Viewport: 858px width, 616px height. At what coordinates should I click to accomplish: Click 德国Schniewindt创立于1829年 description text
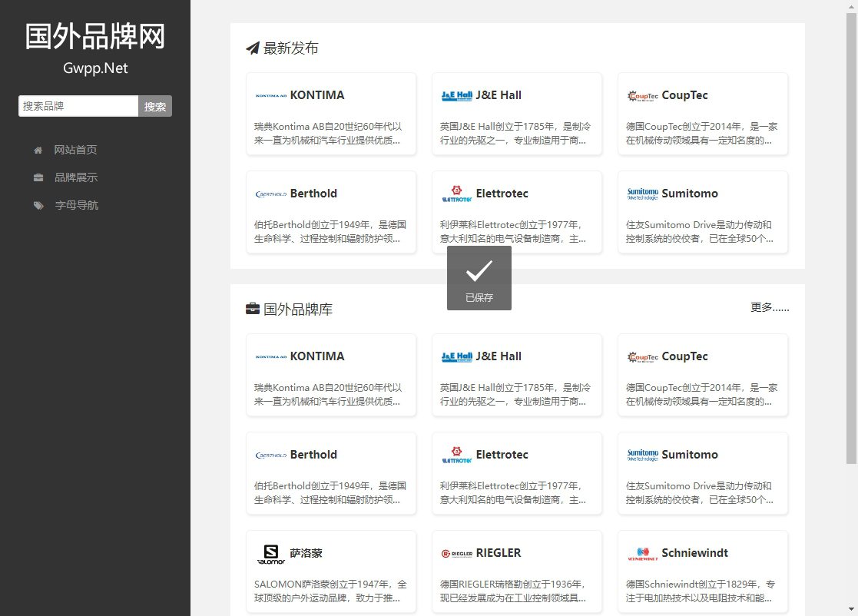tap(701, 591)
